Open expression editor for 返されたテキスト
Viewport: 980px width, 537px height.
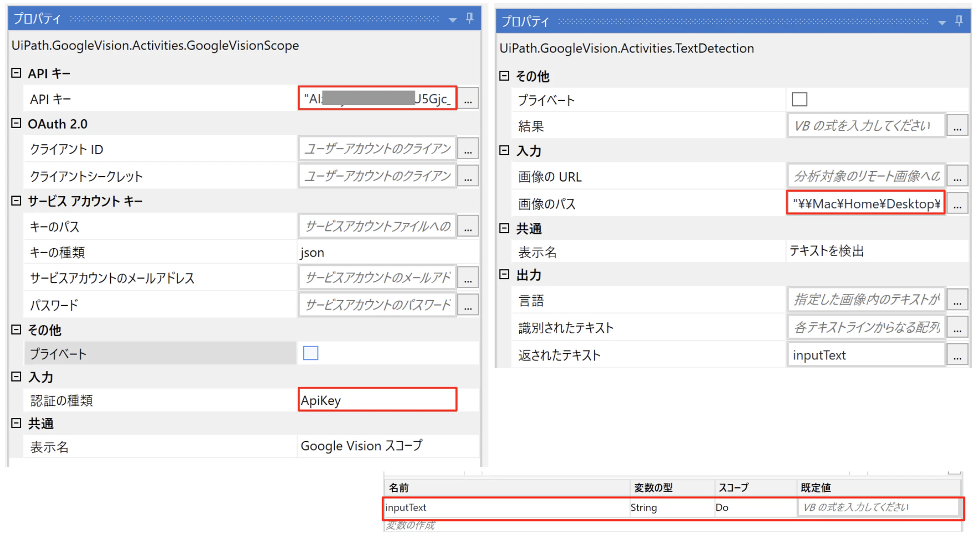tap(957, 355)
